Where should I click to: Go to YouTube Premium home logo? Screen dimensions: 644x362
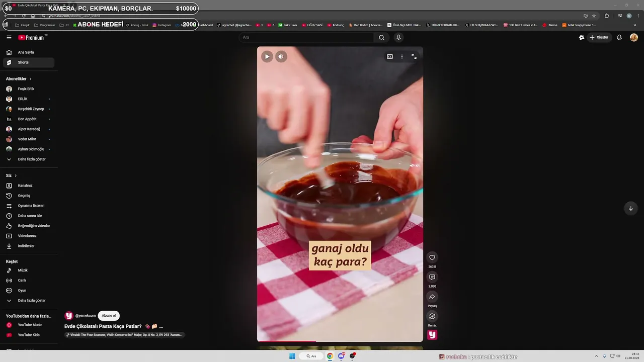[x=32, y=37]
